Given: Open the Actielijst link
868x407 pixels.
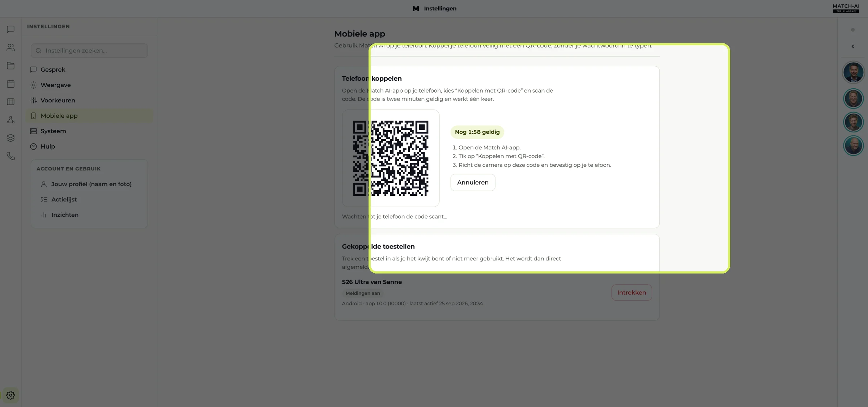Looking at the screenshot, I should (x=89, y=199).
